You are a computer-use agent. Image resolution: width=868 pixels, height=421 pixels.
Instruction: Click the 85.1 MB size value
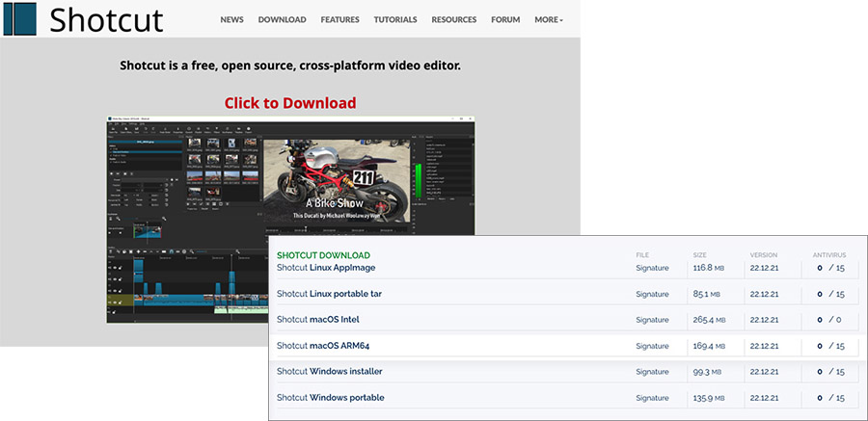pos(707,294)
